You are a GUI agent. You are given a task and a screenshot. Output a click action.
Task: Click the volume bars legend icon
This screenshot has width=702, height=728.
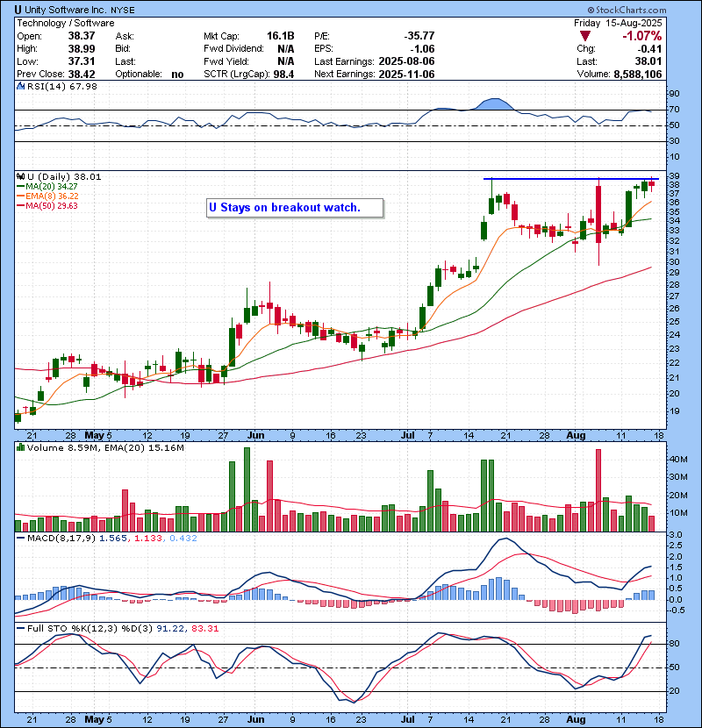click(20, 447)
